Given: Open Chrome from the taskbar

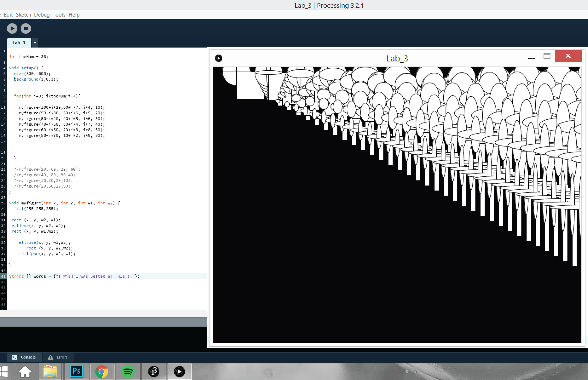Looking at the screenshot, I should click(x=102, y=371).
